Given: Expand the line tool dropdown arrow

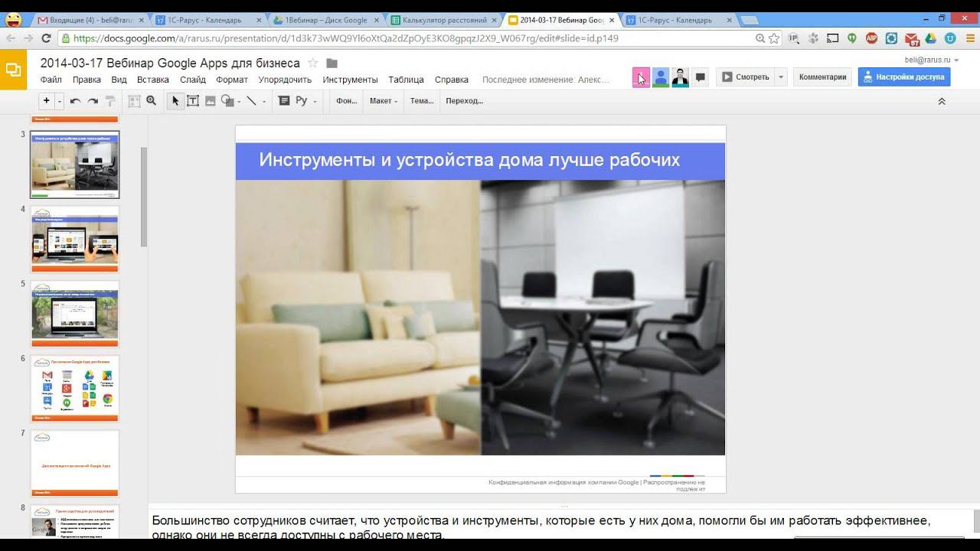Looking at the screenshot, I should [264, 101].
